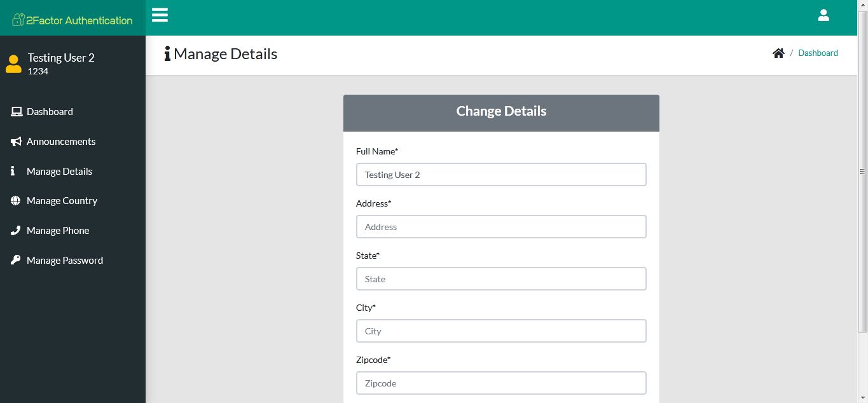Click the Manage Details info icon
Image resolution: width=868 pixels, height=403 pixels.
(13, 170)
